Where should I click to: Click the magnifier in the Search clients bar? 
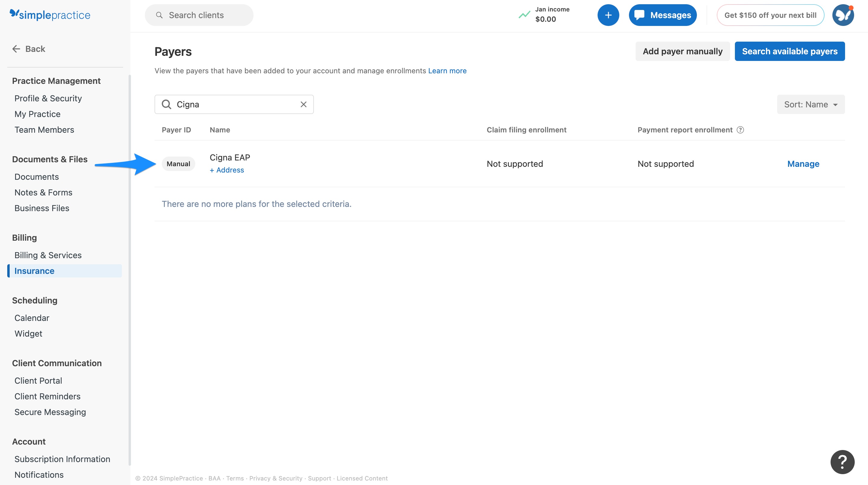point(159,15)
